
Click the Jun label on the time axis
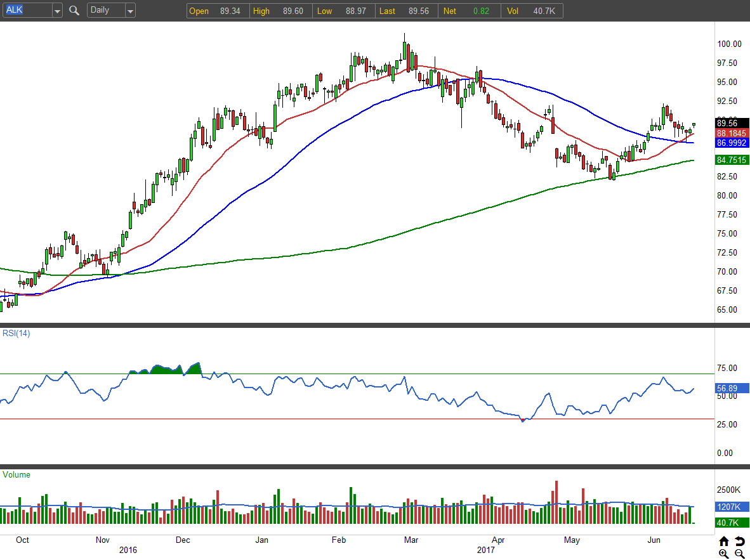654,540
